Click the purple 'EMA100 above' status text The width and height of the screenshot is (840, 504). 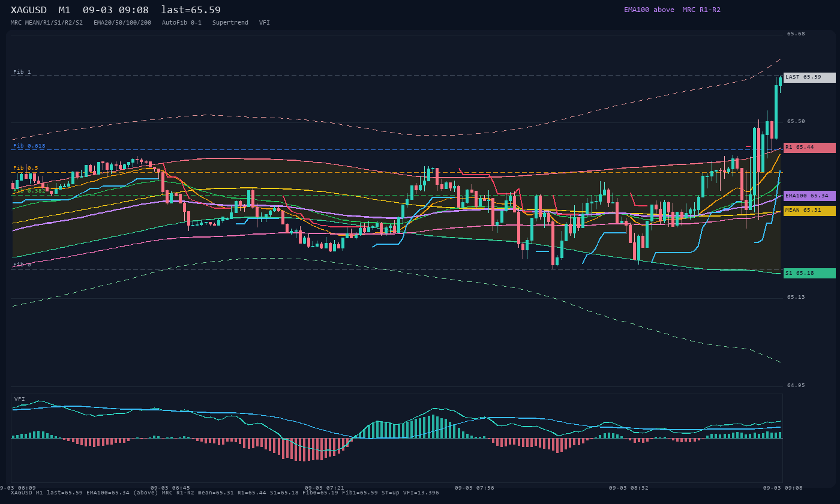[649, 10]
